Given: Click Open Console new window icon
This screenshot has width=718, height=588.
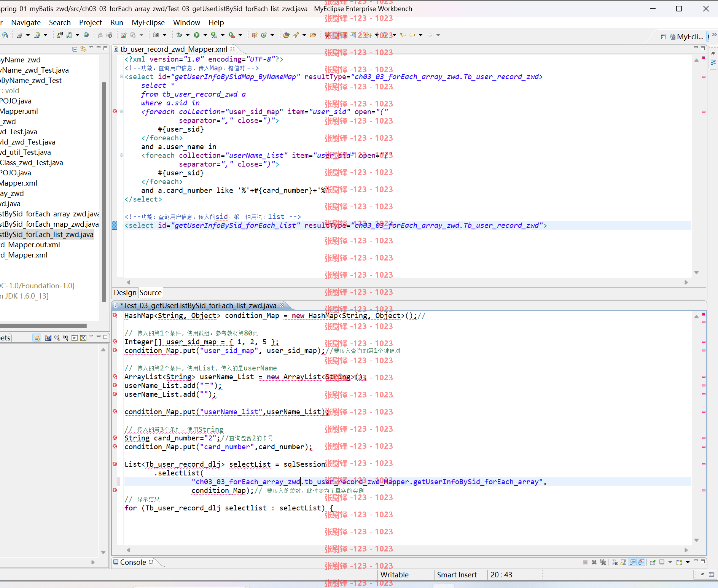Looking at the screenshot, I should coord(679,562).
